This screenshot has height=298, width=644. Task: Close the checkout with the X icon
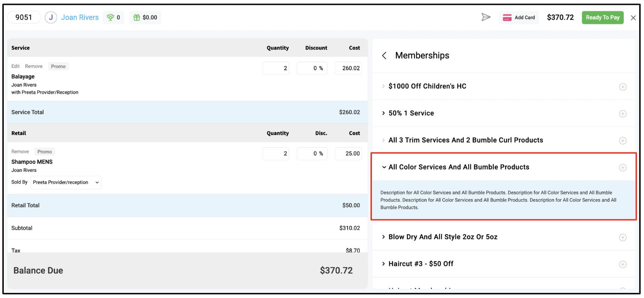coord(633,18)
